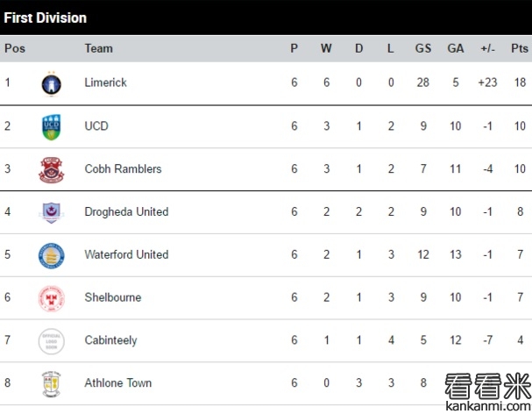Click the Drogheda United crest icon
The width and height of the screenshot is (532, 414).
[51, 211]
